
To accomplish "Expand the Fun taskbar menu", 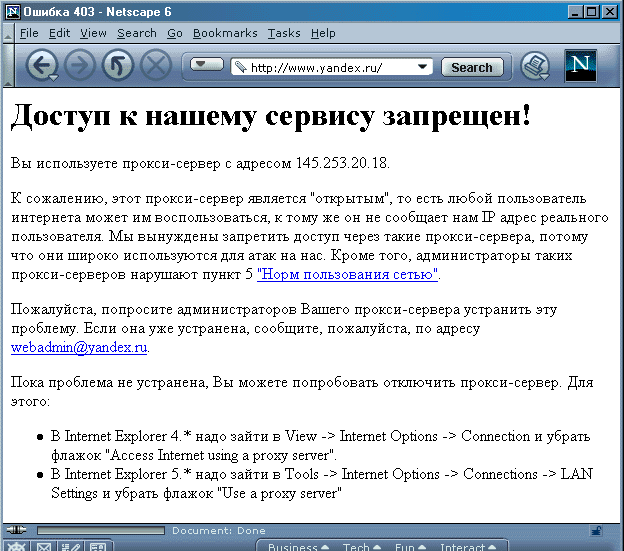I will pyautogui.click(x=410, y=547).
